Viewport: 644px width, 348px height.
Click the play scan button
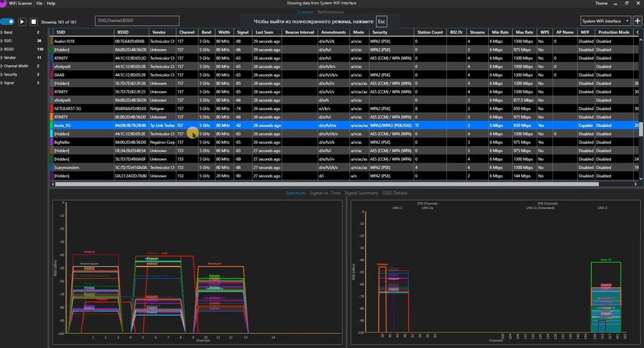(23, 22)
